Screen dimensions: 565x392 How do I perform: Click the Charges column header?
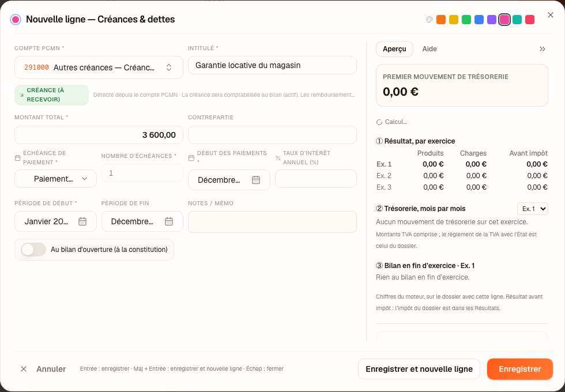coord(473,153)
